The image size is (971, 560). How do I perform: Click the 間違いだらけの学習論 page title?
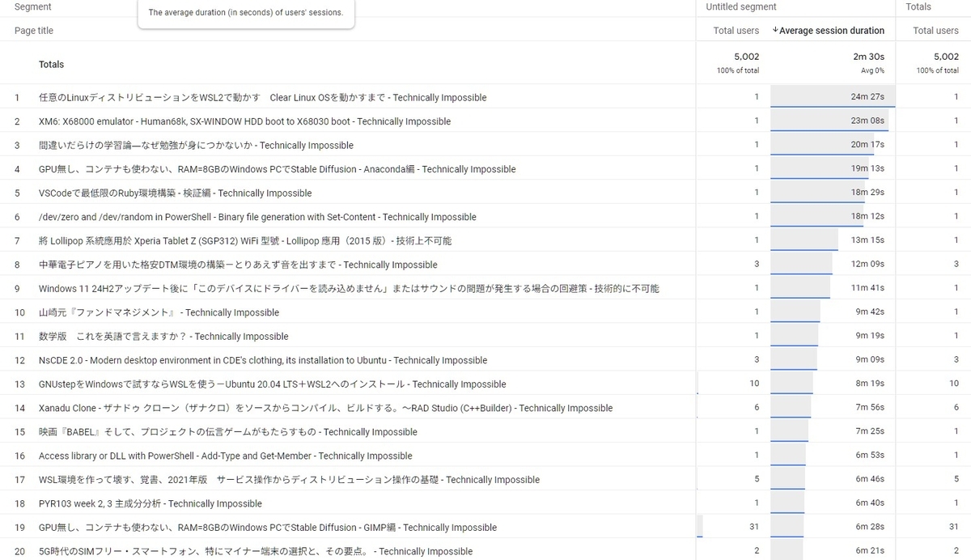click(196, 145)
